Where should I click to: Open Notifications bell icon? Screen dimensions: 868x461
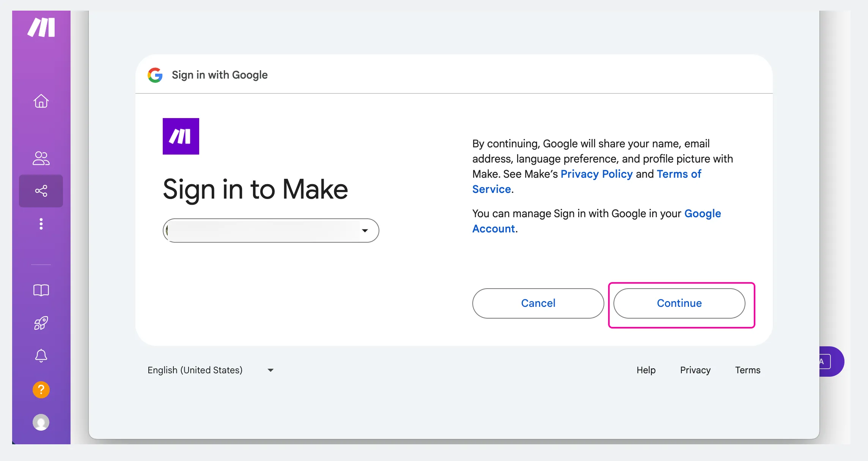pyautogui.click(x=41, y=356)
